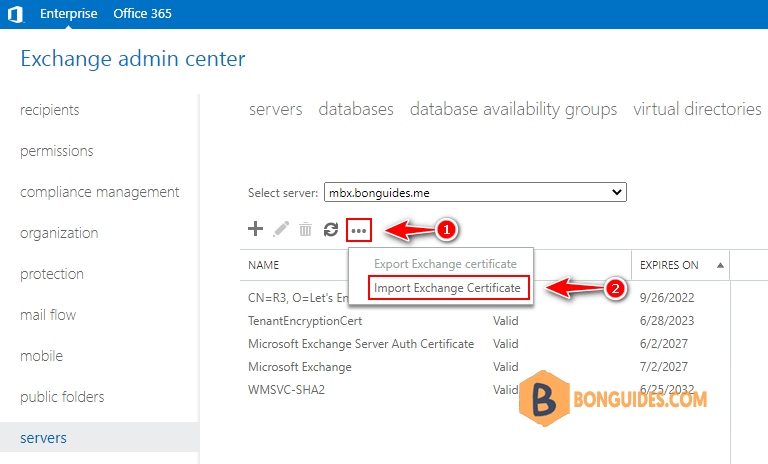
Task: Click the Office 365 header link
Action: [142, 14]
